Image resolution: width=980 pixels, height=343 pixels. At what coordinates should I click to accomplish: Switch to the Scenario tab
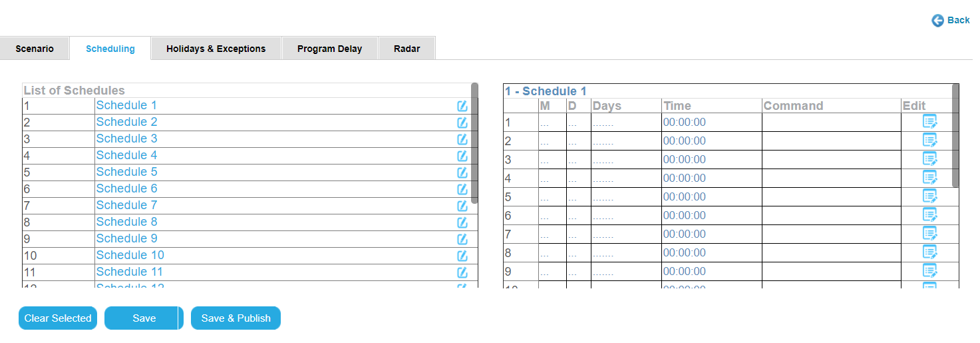(35, 49)
